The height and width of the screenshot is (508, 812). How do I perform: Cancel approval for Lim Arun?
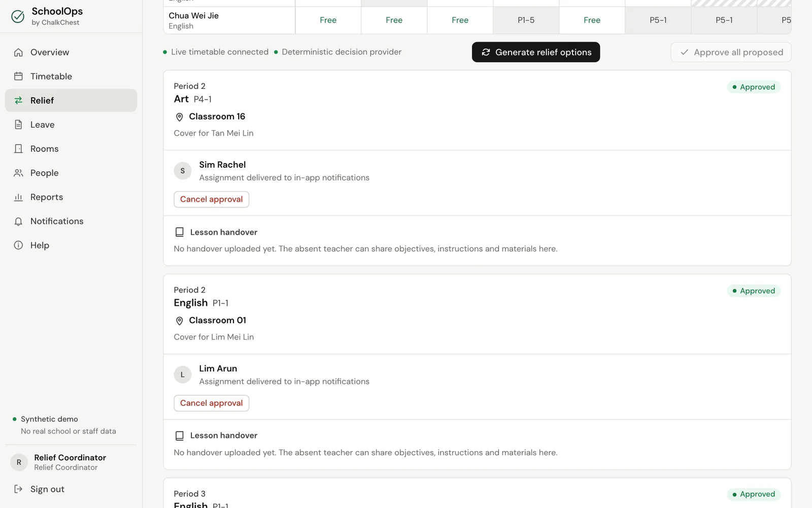point(211,403)
